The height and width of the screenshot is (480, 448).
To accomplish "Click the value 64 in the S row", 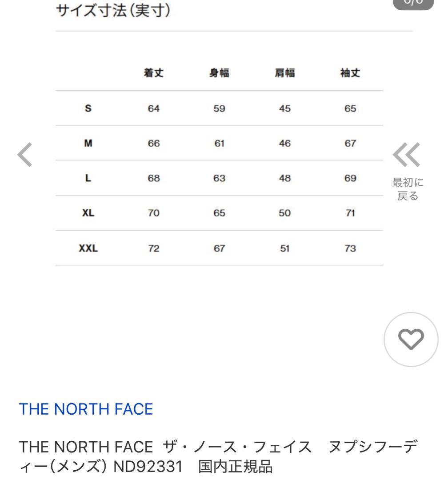I will (x=154, y=108).
